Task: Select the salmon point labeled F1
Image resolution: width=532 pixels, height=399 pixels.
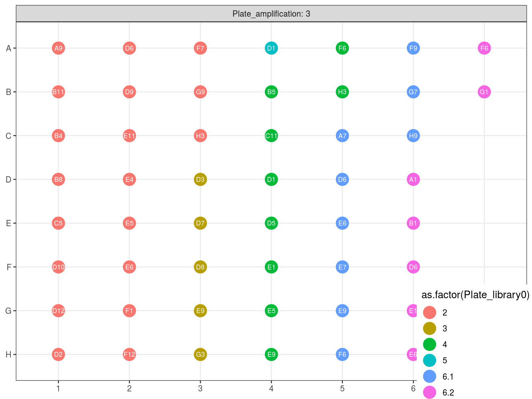Action: pos(129,311)
